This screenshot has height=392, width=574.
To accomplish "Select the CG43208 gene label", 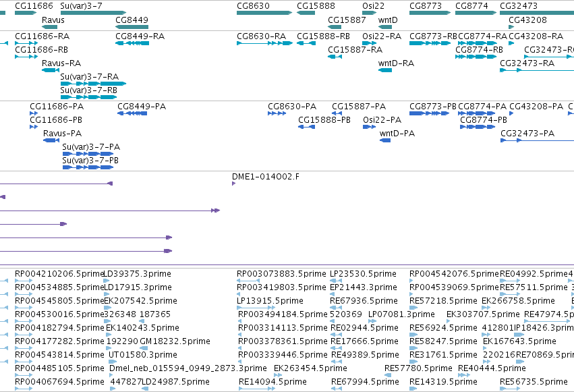I will click(x=527, y=20).
